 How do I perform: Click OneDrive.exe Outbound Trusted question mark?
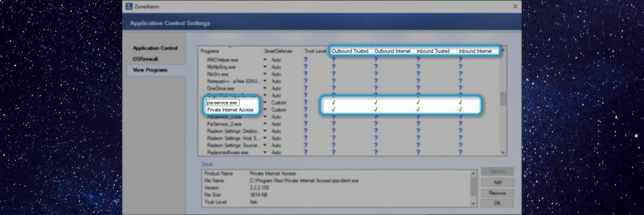pos(334,88)
